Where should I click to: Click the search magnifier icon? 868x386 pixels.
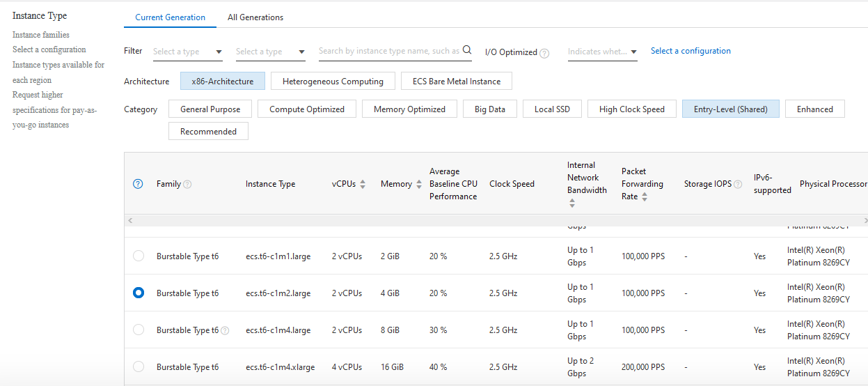467,50
